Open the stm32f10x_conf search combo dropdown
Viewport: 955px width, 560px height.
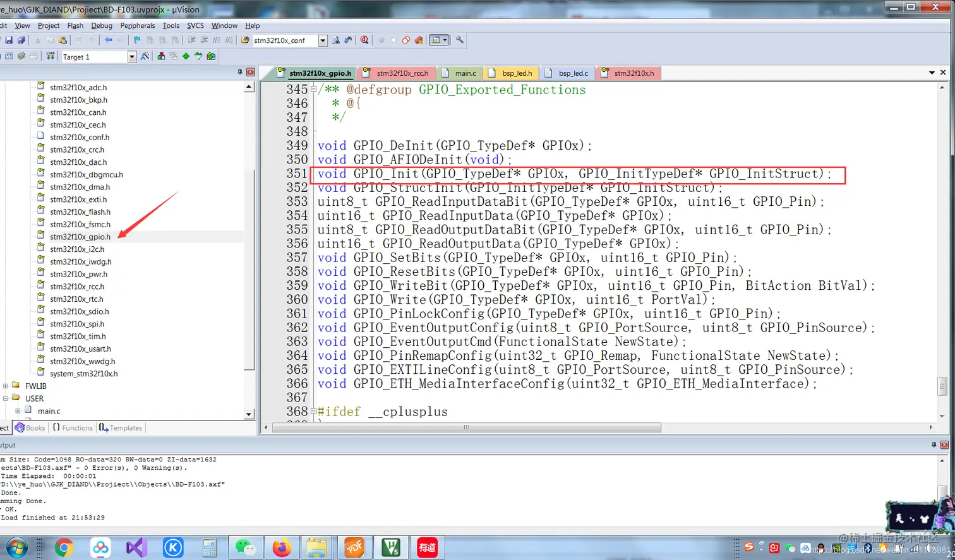click(x=323, y=40)
